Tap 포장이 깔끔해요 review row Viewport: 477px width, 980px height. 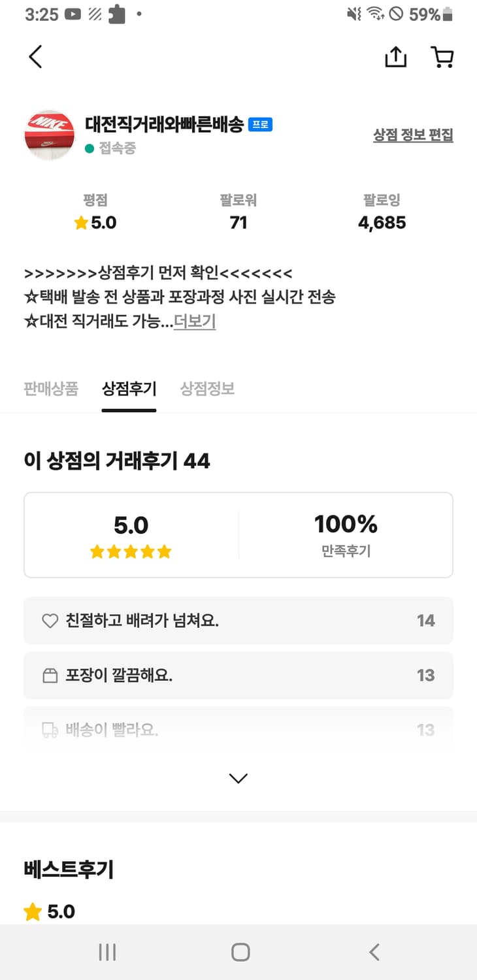click(238, 675)
